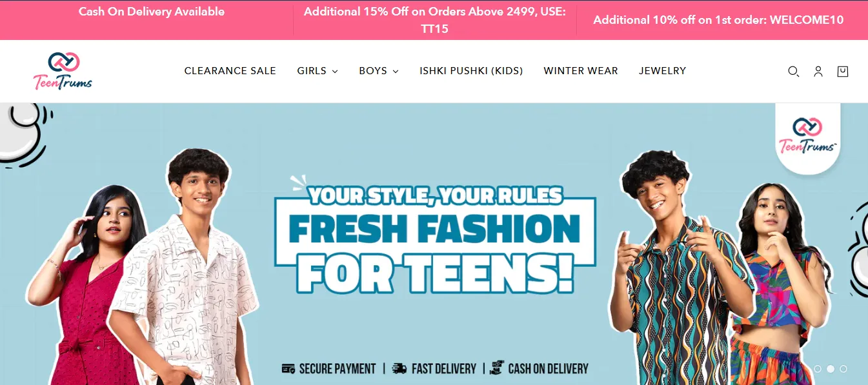The height and width of the screenshot is (385, 868).
Task: Open the shopping bag cart icon
Action: (x=843, y=72)
